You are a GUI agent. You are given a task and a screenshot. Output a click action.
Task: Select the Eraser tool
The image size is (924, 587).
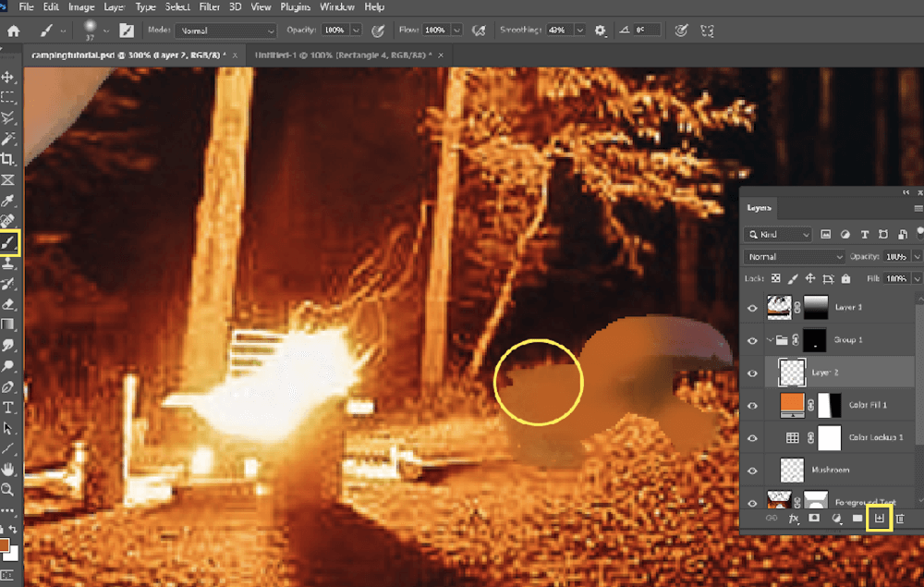[x=7, y=305]
